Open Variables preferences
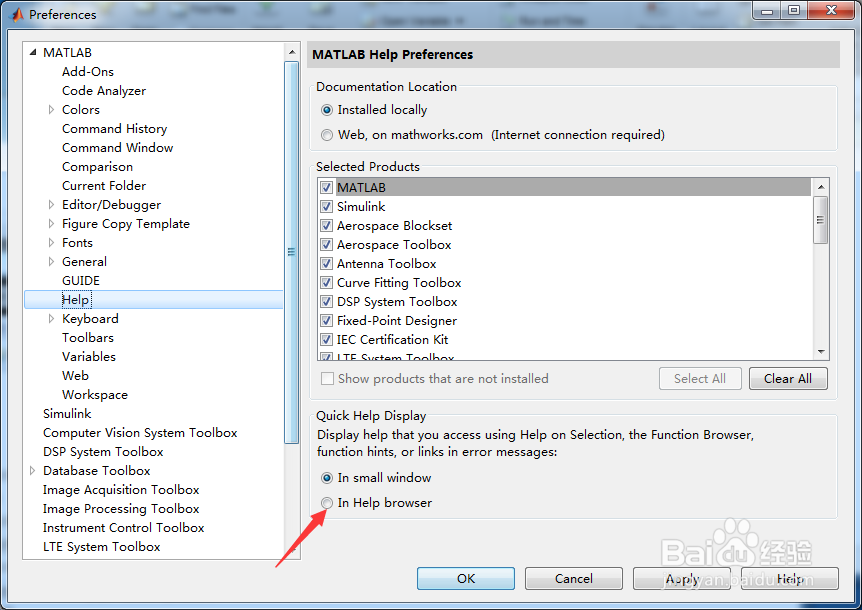Screen dimensions: 862x610 click(89, 357)
